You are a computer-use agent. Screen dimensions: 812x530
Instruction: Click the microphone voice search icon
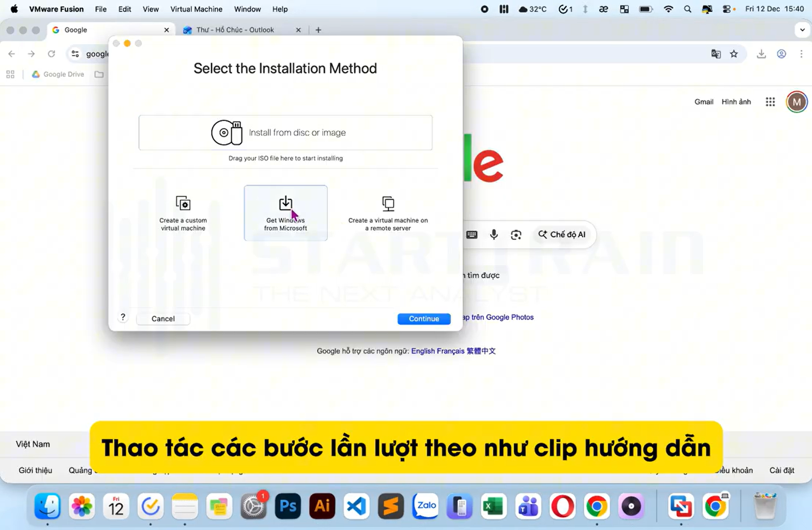click(494, 235)
